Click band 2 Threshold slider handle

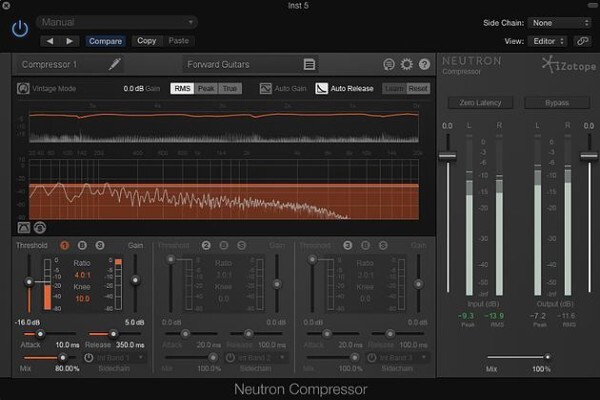[171, 260]
